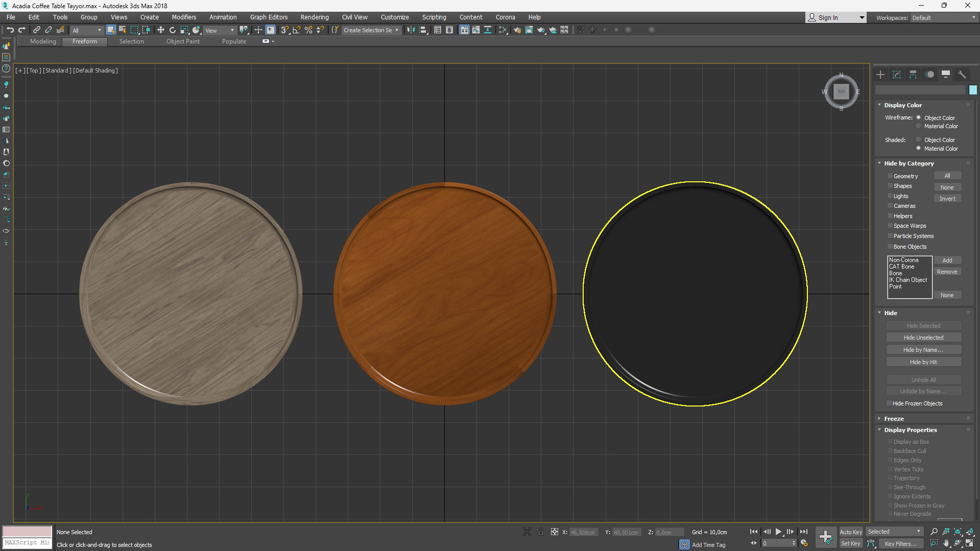Tick the Cameras hide checkbox
The width and height of the screenshot is (980, 551).
tap(890, 206)
